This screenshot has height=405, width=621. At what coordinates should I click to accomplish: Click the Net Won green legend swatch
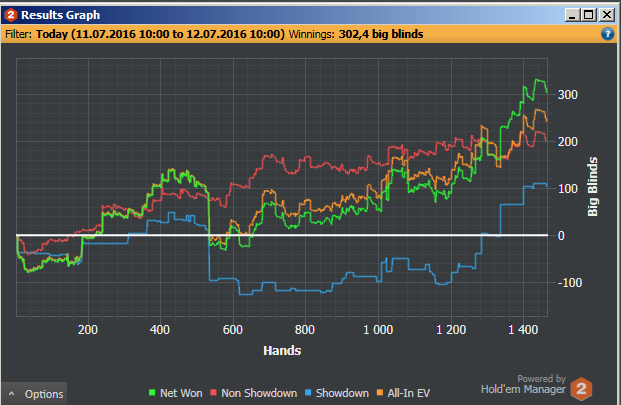point(152,393)
